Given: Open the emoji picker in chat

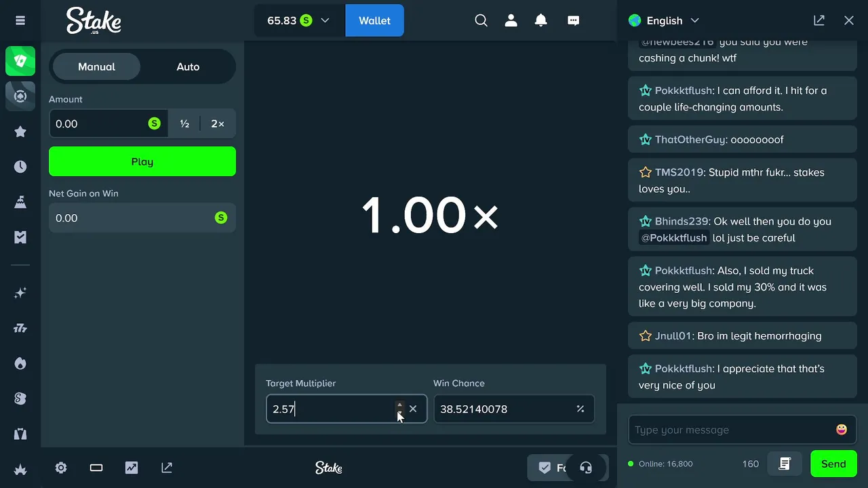Looking at the screenshot, I should (842, 430).
